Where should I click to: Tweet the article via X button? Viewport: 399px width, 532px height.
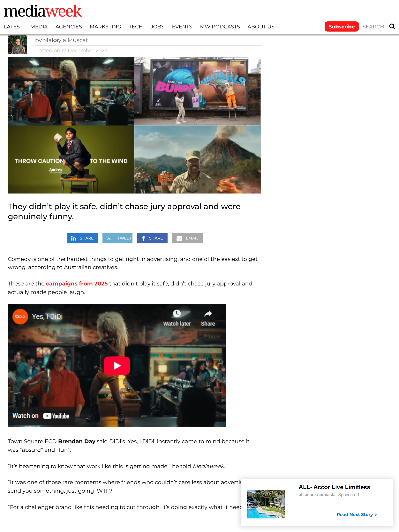pyautogui.click(x=117, y=238)
